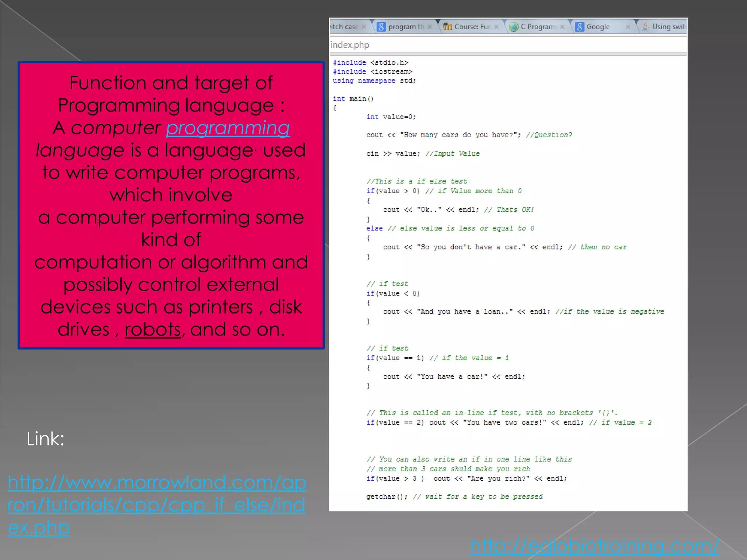Click the 'int value=0;' line
The image size is (747, 560).
click(x=391, y=117)
